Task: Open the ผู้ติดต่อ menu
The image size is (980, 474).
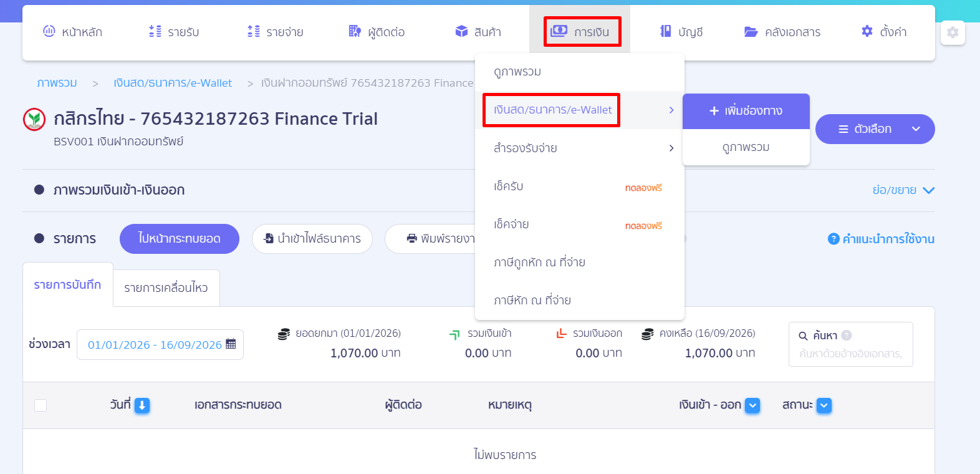Action: tap(377, 32)
